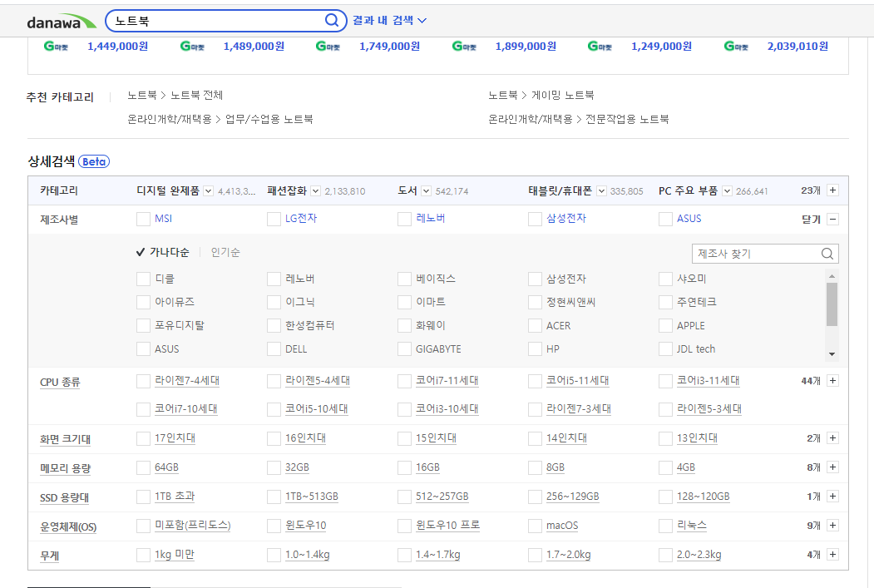Expand the 화면 크기대 row plus button
The width and height of the screenshot is (874, 588).
click(832, 438)
